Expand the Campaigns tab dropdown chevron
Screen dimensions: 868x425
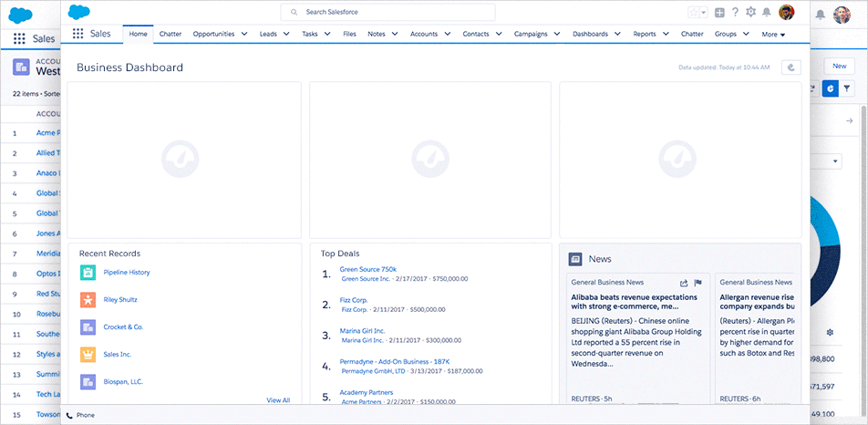point(557,34)
